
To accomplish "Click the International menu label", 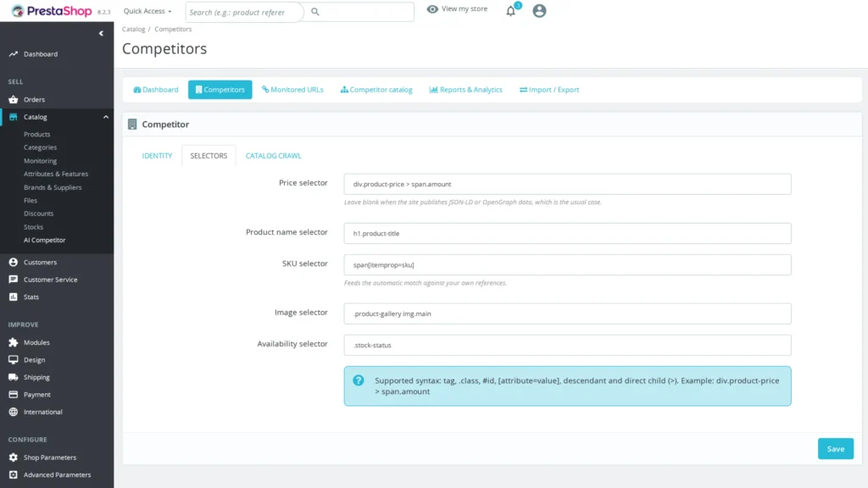I will click(x=43, y=413).
